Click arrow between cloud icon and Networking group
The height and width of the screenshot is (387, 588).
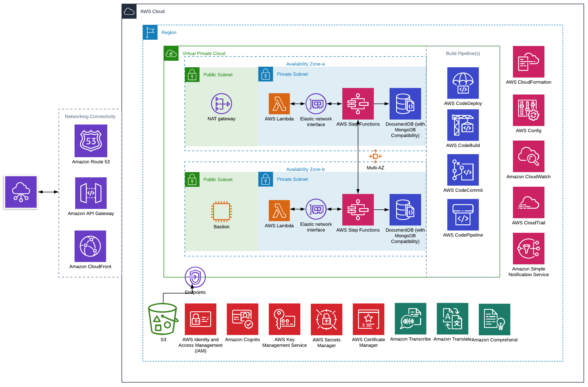(x=48, y=192)
